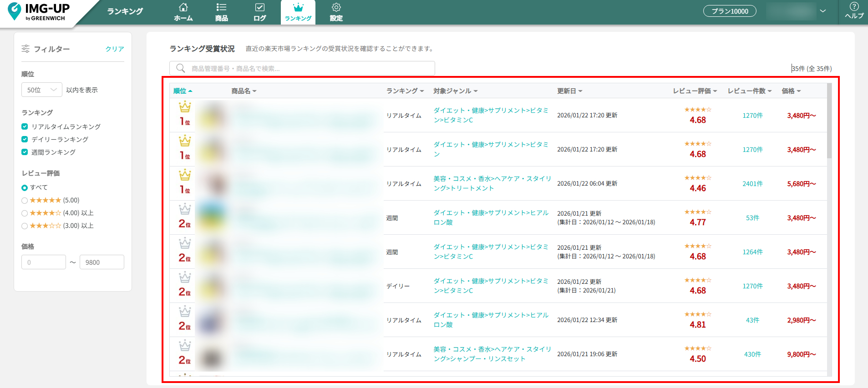The width and height of the screenshot is (868, 388).
Task: Disable the 週間ランキング checkbox
Action: pos(25,152)
